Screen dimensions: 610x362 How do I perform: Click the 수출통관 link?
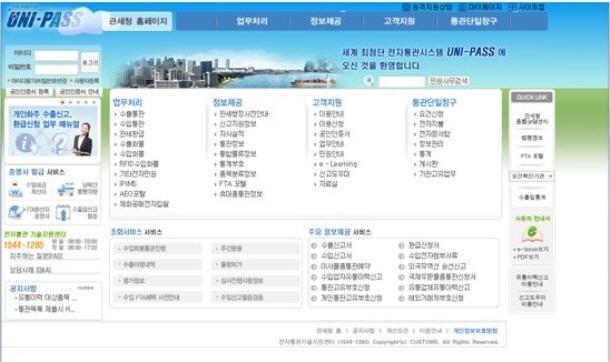click(132, 114)
